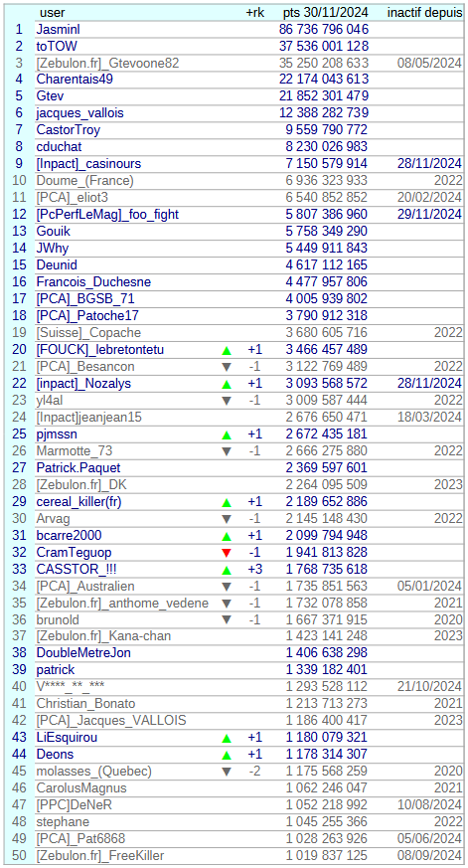Viewport: 468px width, 868px height.
Task: Select user [Inpact]_casinours
Action: point(88,164)
